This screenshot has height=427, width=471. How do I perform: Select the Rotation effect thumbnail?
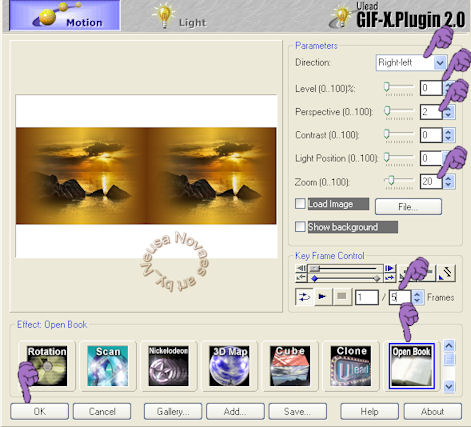47,366
